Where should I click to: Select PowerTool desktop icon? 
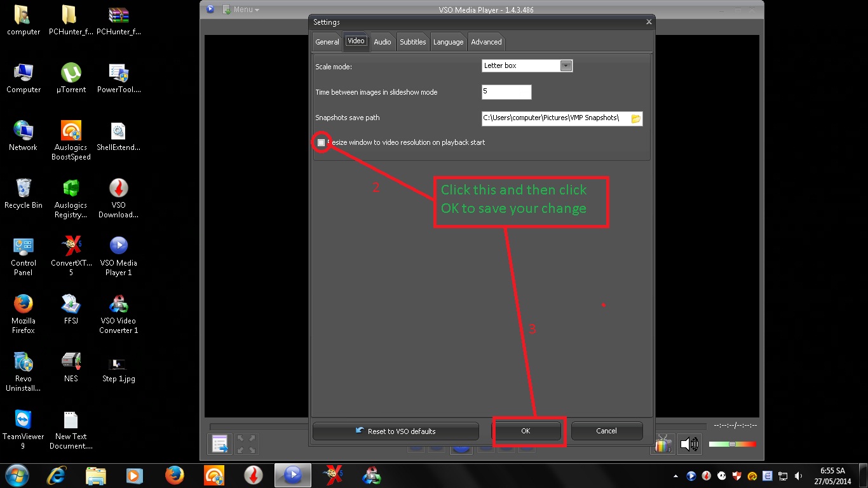click(x=118, y=78)
